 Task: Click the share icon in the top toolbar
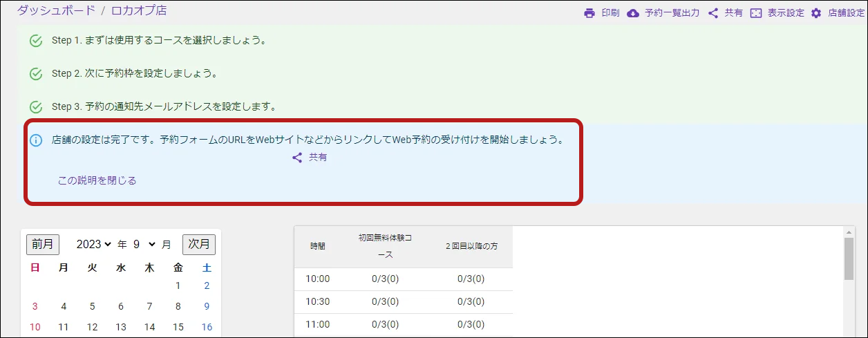pos(713,13)
